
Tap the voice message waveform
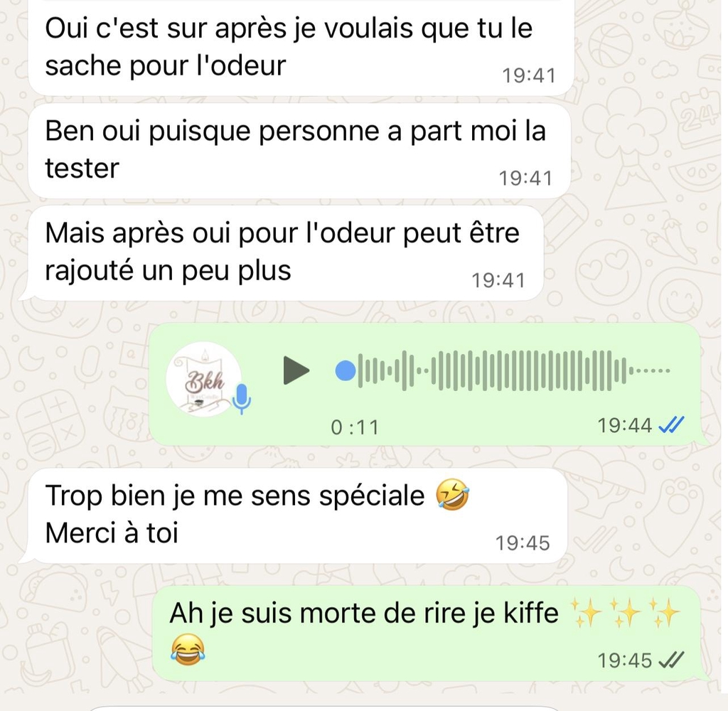pos(515,370)
